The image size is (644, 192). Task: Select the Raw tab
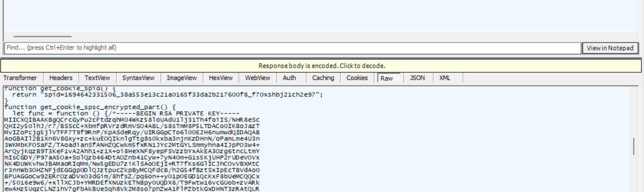pos(387,79)
